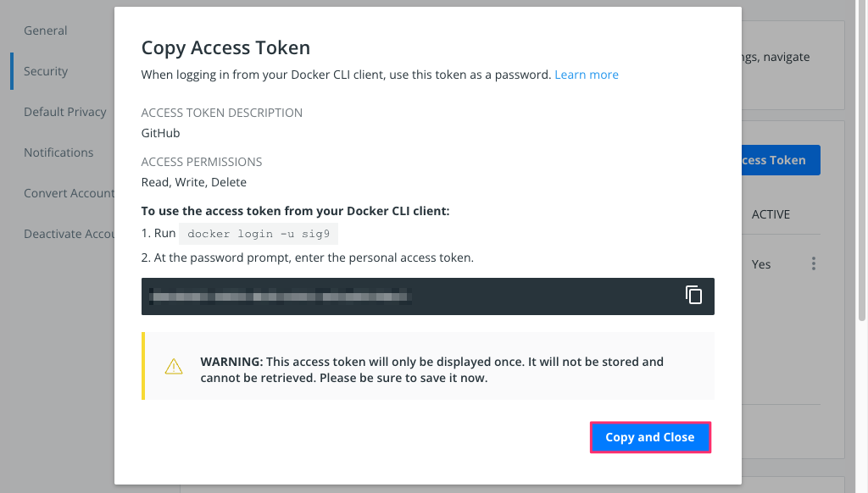868x493 pixels.
Task: Click the ACTIVE column header
Action: (771, 214)
